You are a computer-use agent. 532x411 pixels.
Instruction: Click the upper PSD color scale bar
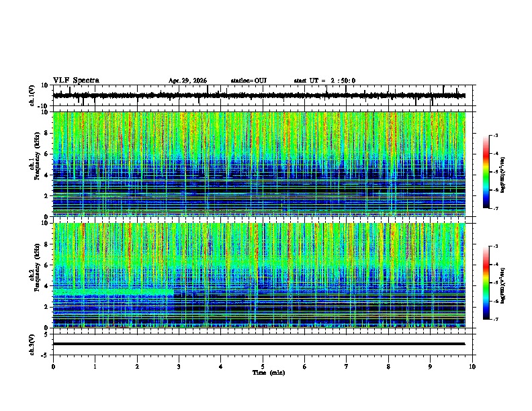click(486, 172)
